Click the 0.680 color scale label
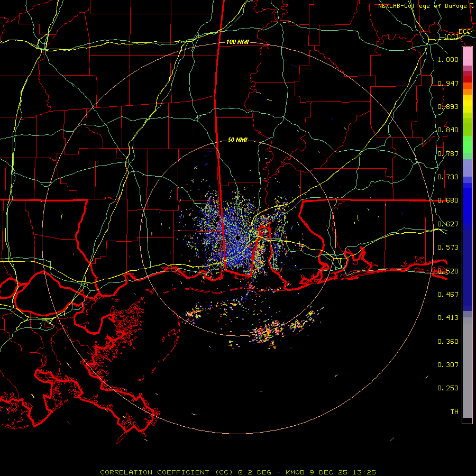The image size is (476, 476). pos(448,200)
